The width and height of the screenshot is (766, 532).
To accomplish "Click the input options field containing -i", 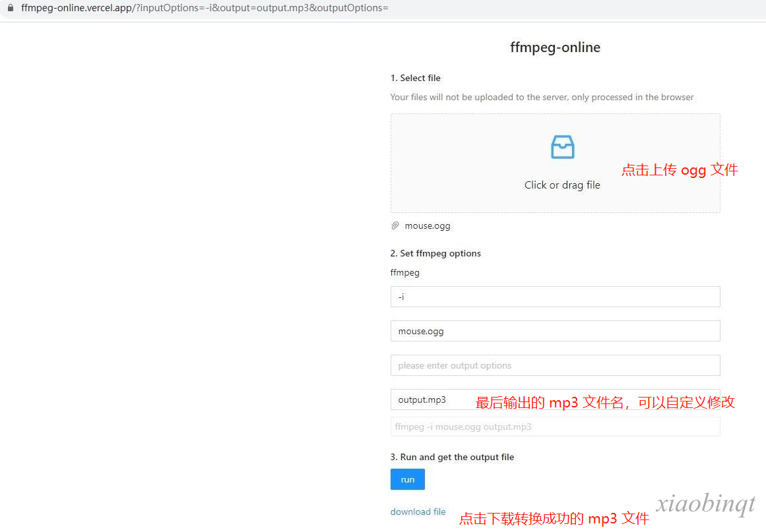I will tap(555, 297).
